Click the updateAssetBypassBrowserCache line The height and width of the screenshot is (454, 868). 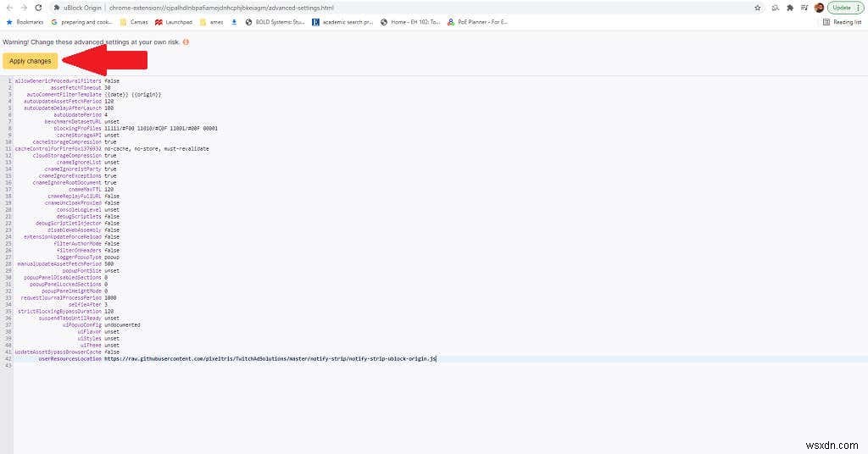coord(67,352)
